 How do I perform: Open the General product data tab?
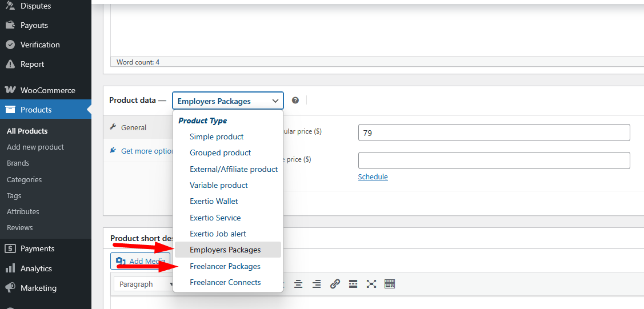[x=138, y=127]
